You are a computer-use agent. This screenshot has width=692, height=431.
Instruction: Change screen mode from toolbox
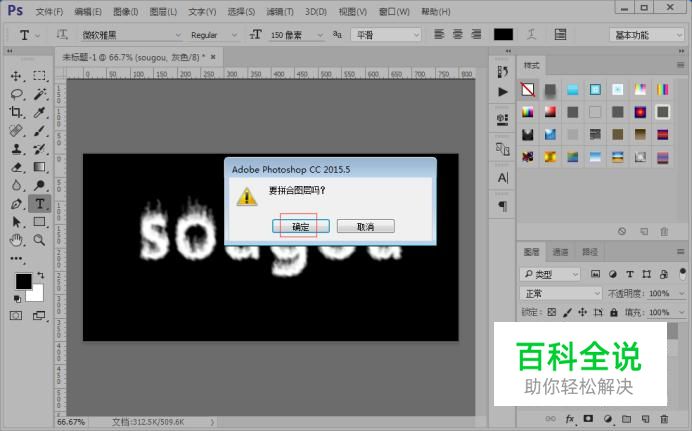tap(39, 316)
